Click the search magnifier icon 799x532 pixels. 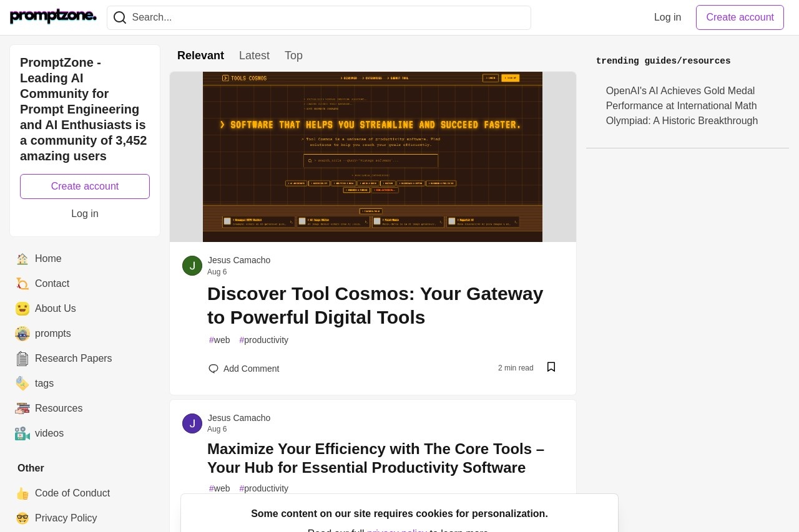click(x=120, y=17)
